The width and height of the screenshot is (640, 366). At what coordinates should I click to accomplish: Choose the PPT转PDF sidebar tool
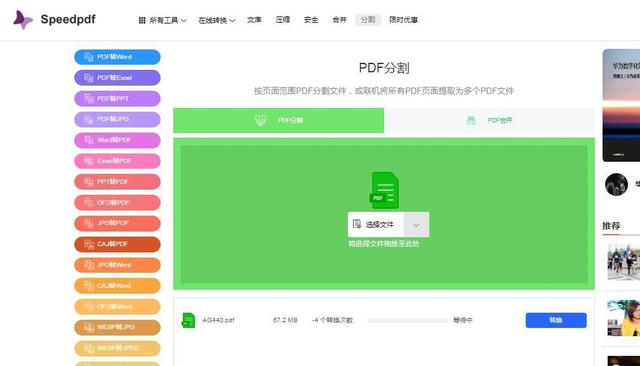[x=118, y=182]
